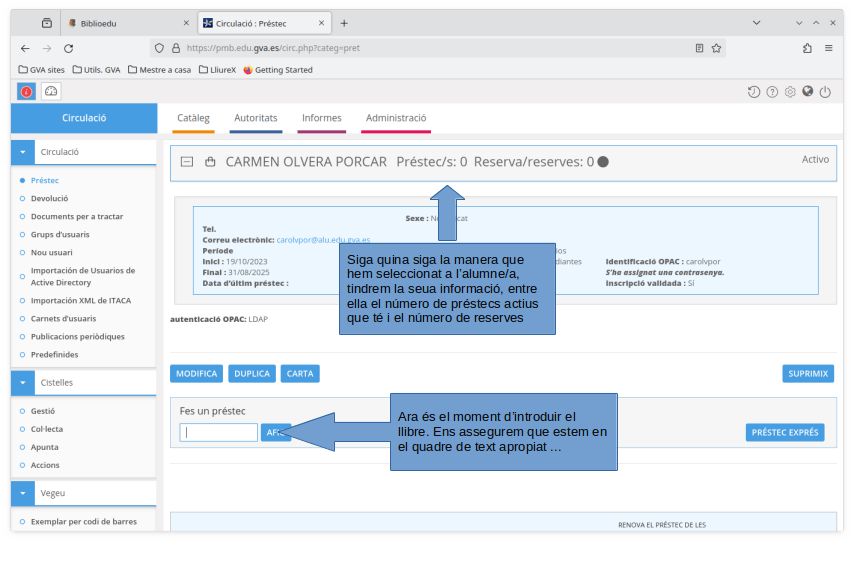Screen dimensions: 854x586
Task: Click the PRÉSTEC EXPRÉS button
Action: tap(785, 432)
